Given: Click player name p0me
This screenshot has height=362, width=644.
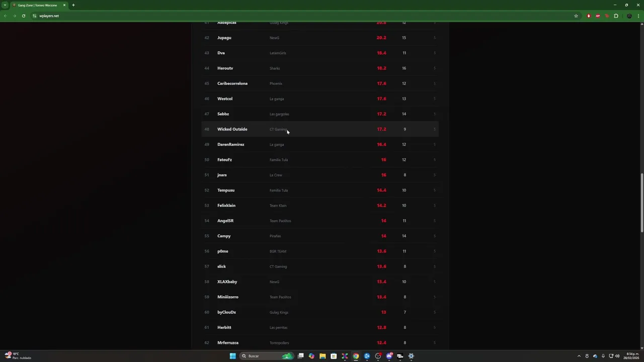Looking at the screenshot, I should coord(223,251).
